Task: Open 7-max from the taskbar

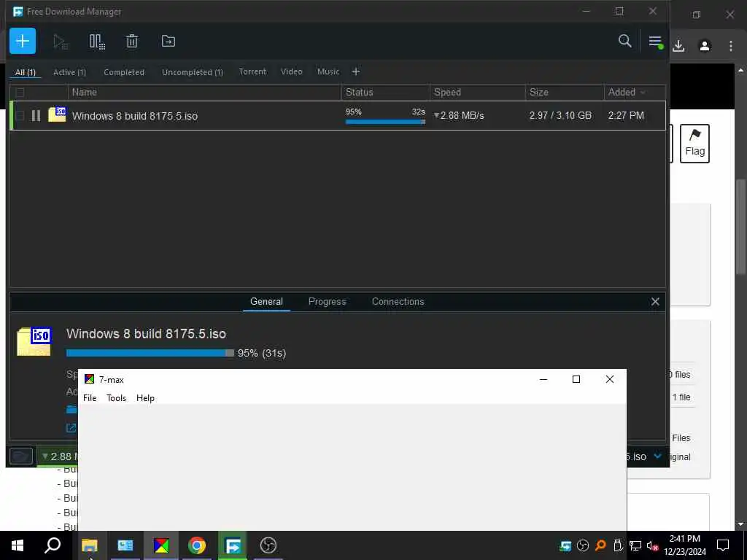Action: (161, 545)
